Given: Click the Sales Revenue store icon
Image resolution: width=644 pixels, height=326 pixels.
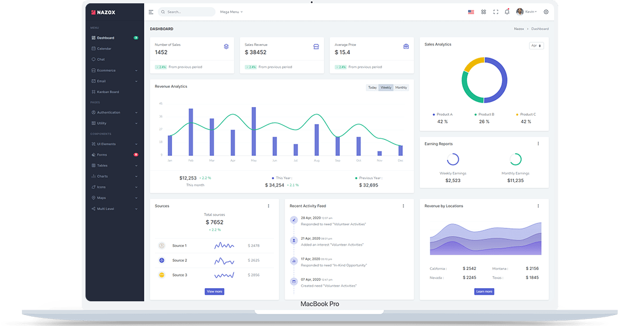Looking at the screenshot, I should (316, 47).
